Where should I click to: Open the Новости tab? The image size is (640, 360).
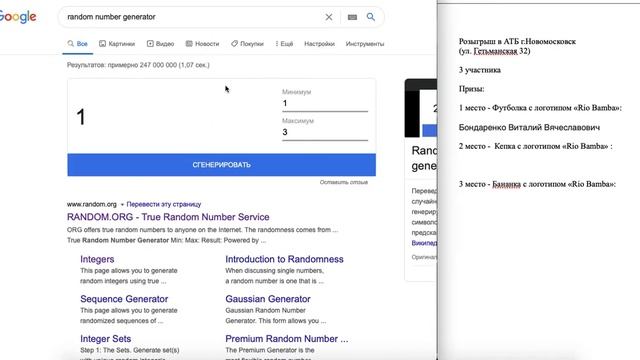(x=202, y=44)
